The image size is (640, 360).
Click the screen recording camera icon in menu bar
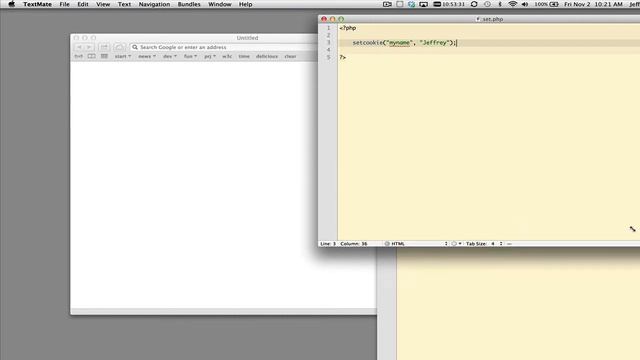(387, 4)
